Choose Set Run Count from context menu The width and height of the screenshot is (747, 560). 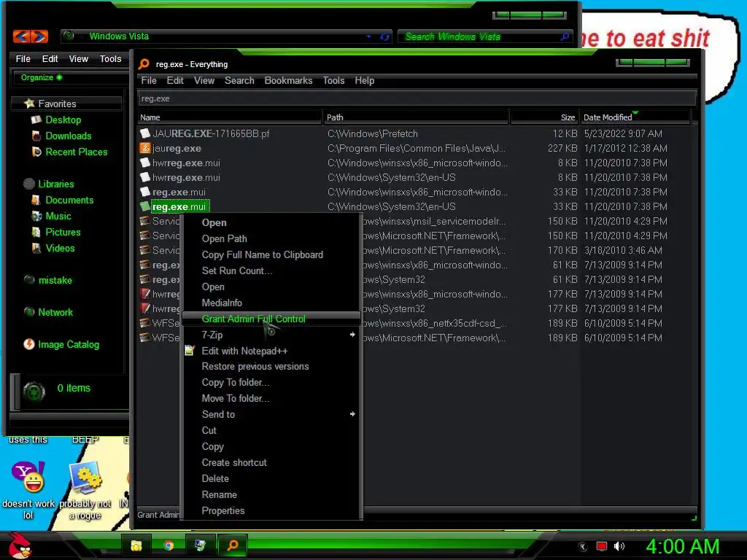click(x=237, y=271)
